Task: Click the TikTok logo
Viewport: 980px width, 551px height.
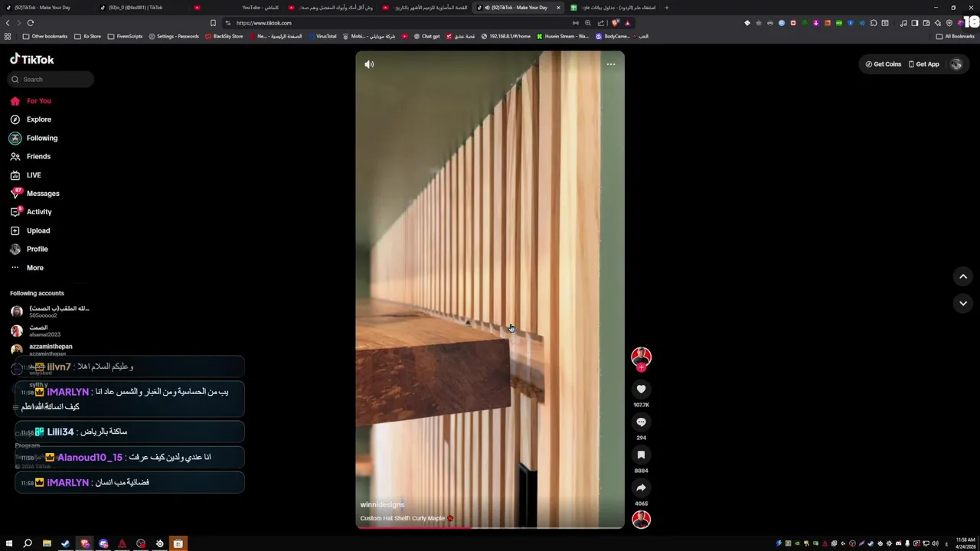Action: click(x=31, y=59)
